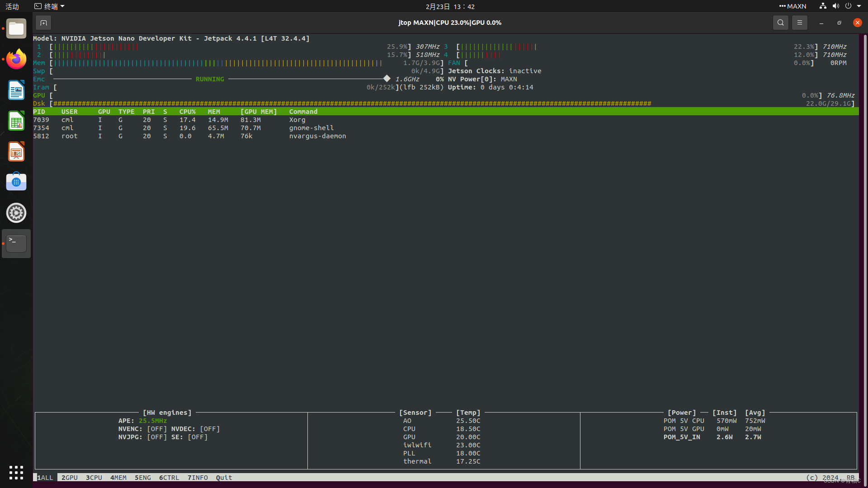Viewport: 868px width, 488px height.
Task: Click Quit in the jtop bottom bar
Action: coord(224,477)
